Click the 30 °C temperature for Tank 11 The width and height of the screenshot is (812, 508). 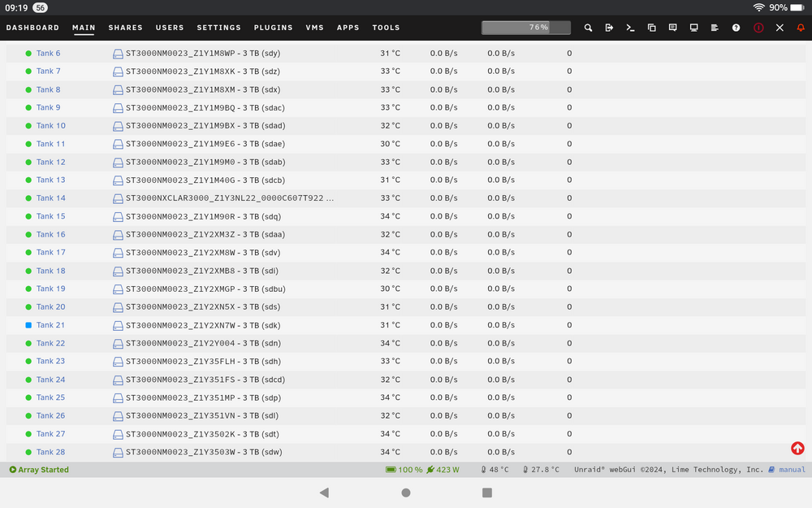390,144
